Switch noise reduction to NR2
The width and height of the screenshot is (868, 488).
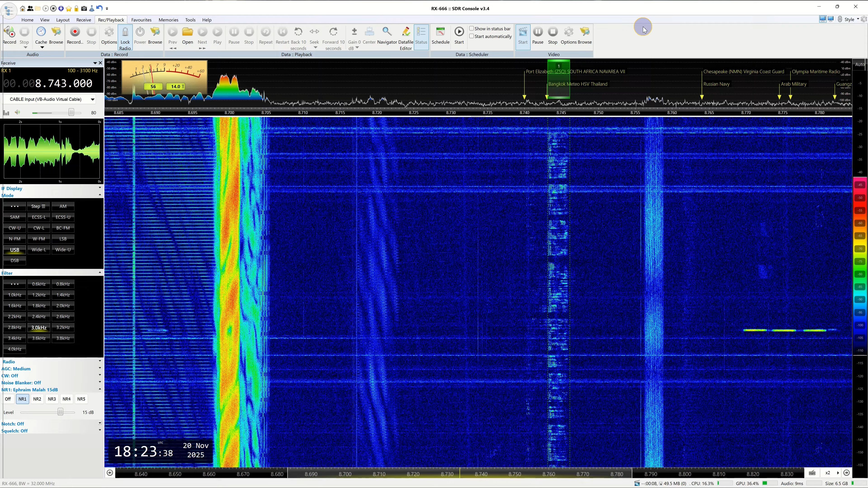click(x=37, y=399)
